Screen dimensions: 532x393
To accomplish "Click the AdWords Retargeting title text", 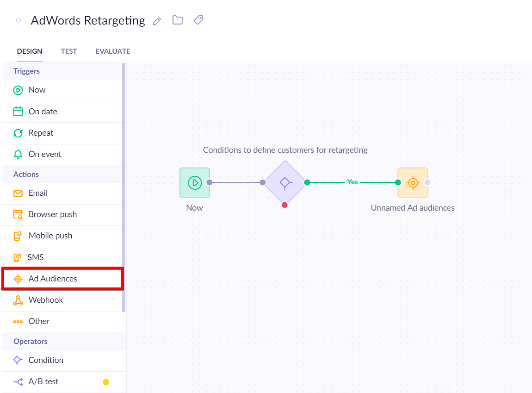I will click(x=88, y=20).
